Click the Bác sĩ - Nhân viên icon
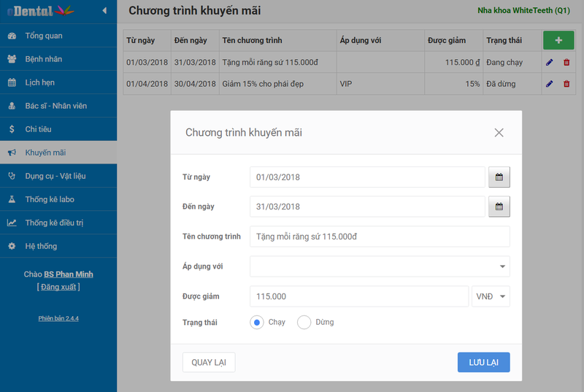 click(x=12, y=106)
